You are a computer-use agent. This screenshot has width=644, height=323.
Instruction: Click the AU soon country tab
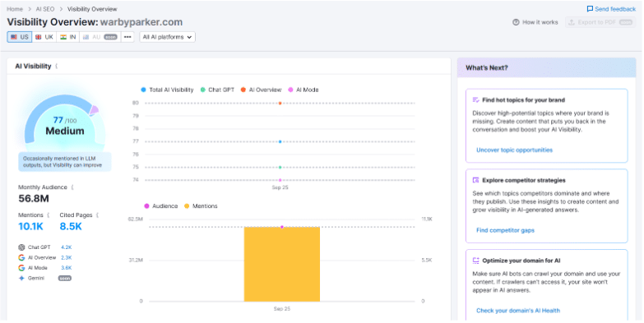click(x=100, y=37)
